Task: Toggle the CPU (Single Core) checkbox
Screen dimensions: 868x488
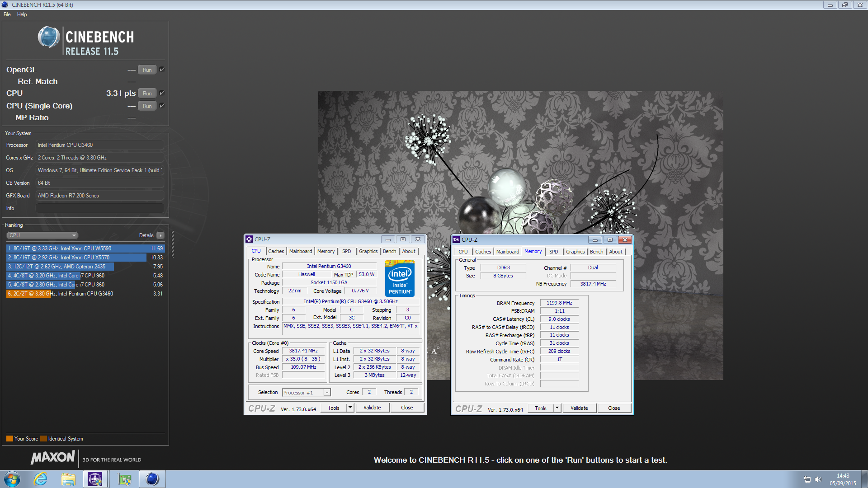Action: click(162, 106)
